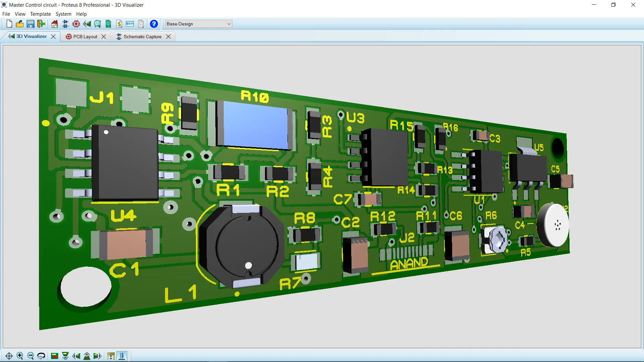Viewport: 644px width, 362px height.
Task: Launch the Source Code editor icon
Action: (x=129, y=24)
